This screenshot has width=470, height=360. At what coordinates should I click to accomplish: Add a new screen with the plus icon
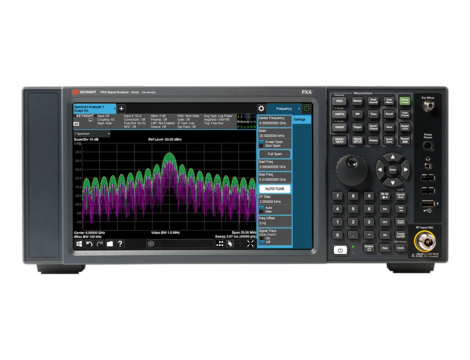pos(121,109)
